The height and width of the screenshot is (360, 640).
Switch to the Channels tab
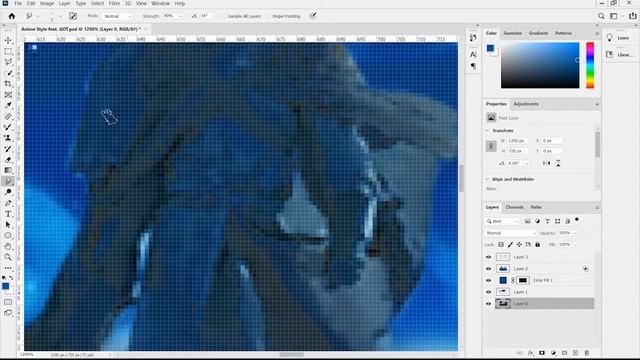pyautogui.click(x=514, y=207)
